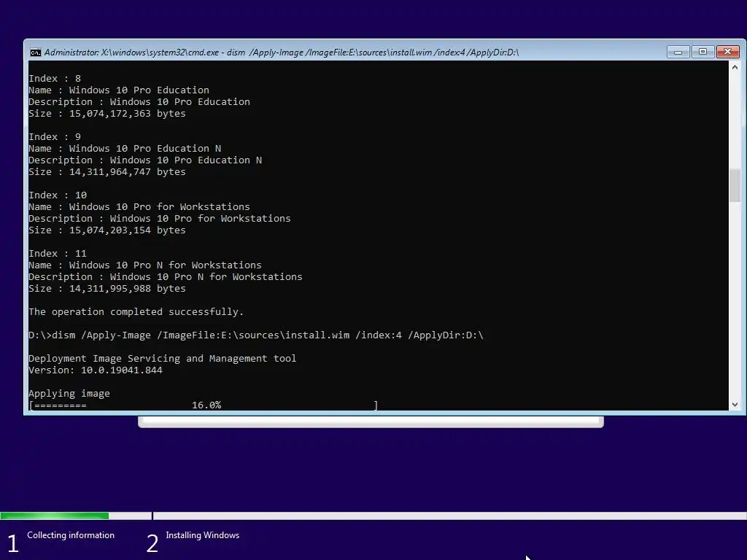This screenshot has height=560, width=747.
Task: Click 'Description : Windows 10 Pro for Workstations'
Action: 160,219
